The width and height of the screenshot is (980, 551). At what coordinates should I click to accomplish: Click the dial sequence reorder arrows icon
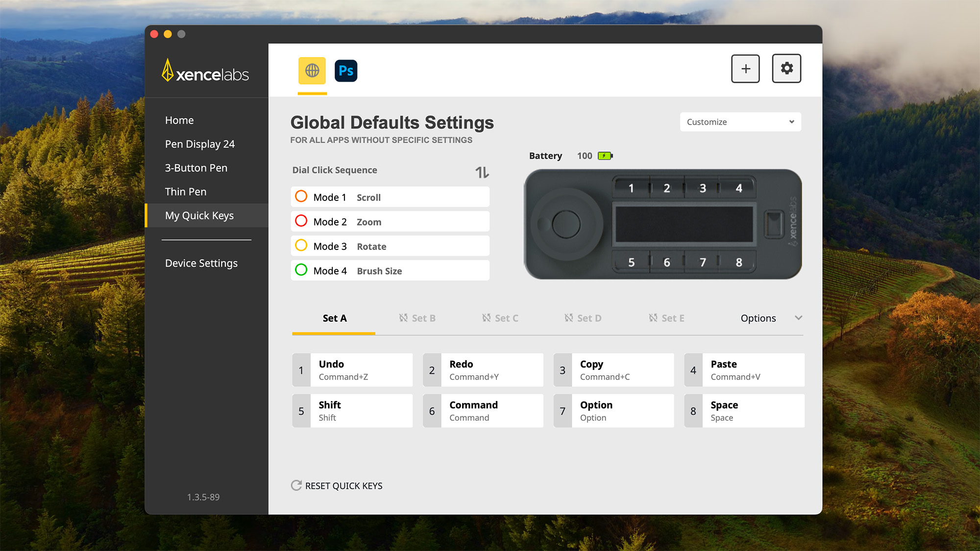[x=482, y=172]
